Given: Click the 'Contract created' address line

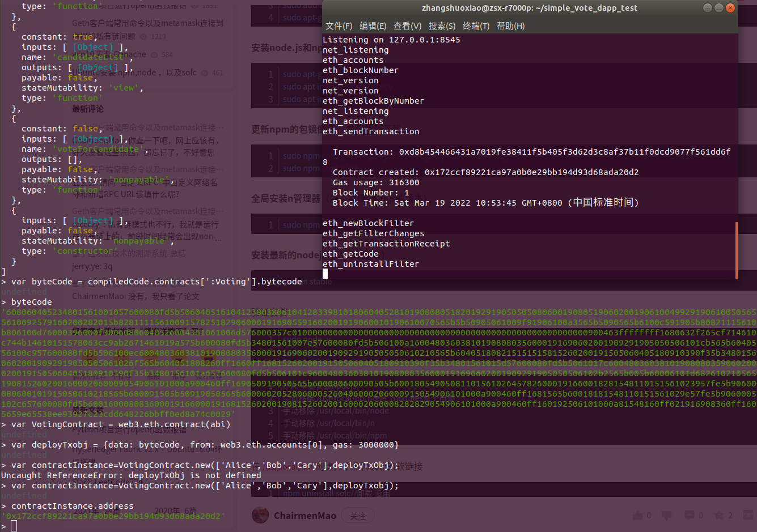Looking at the screenshot, I should 486,172.
